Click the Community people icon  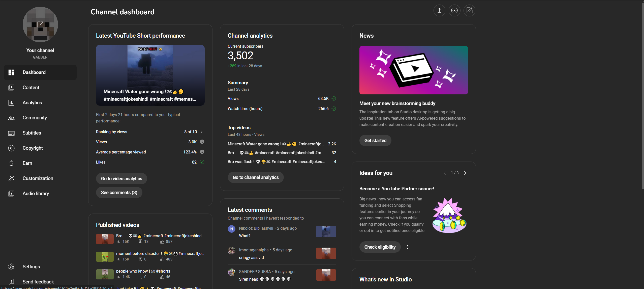click(x=11, y=118)
